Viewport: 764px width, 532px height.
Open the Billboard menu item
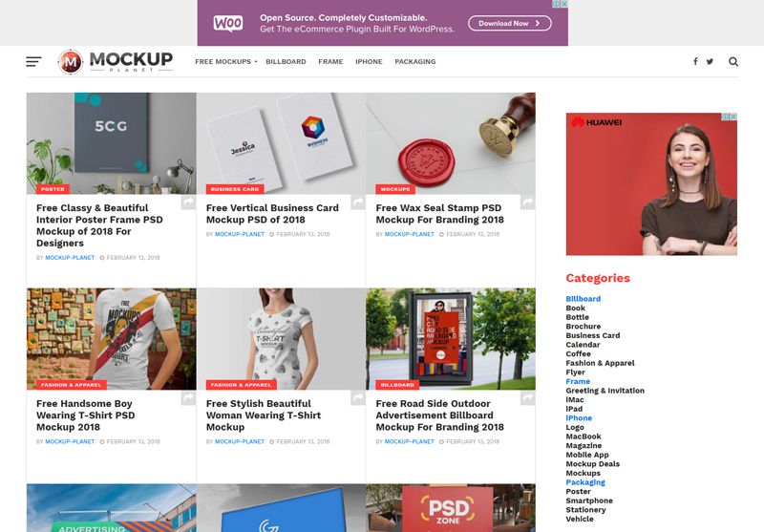tap(286, 62)
